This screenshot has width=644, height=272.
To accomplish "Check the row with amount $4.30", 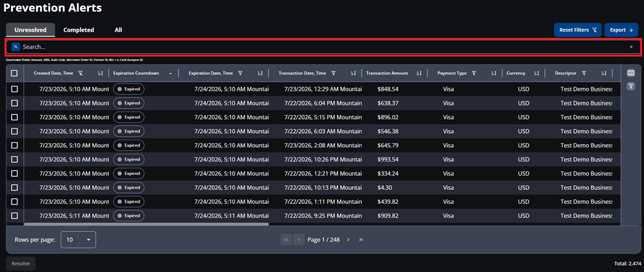I will coord(14,188).
